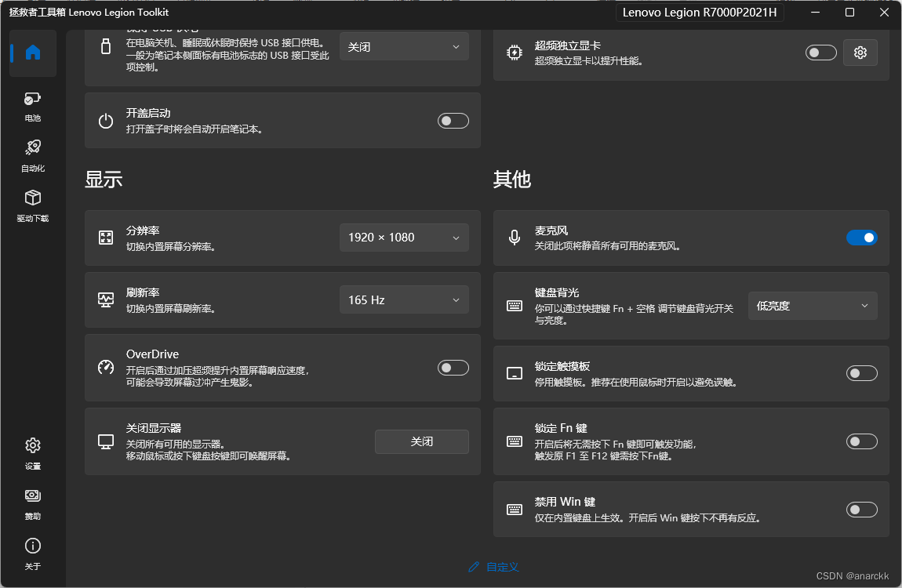Screen dimensions: 902x588
Task: Maximize the Legion Toolkit window
Action: (x=849, y=12)
